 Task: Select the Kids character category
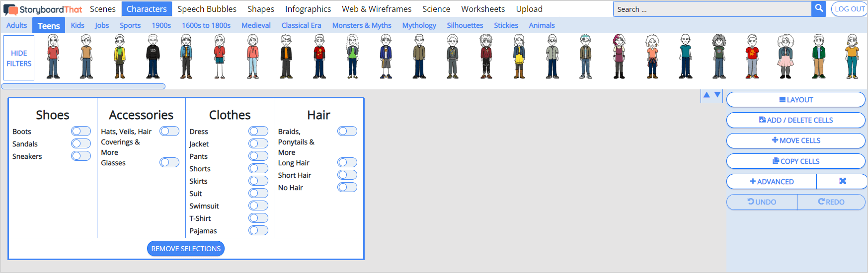click(78, 25)
